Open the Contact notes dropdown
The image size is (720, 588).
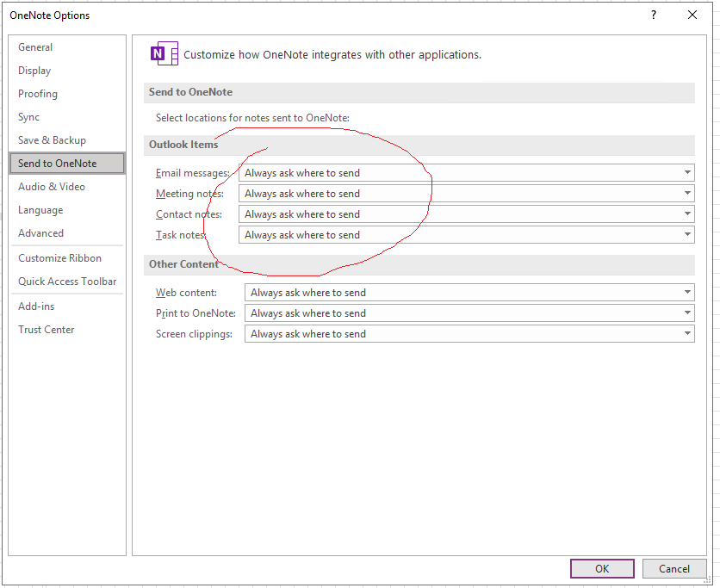pyautogui.click(x=687, y=214)
